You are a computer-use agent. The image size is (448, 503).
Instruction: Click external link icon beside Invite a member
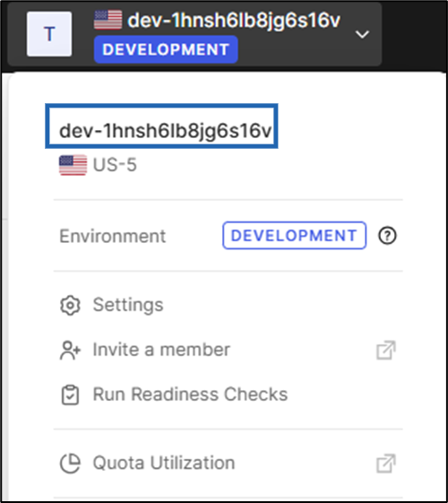(386, 350)
